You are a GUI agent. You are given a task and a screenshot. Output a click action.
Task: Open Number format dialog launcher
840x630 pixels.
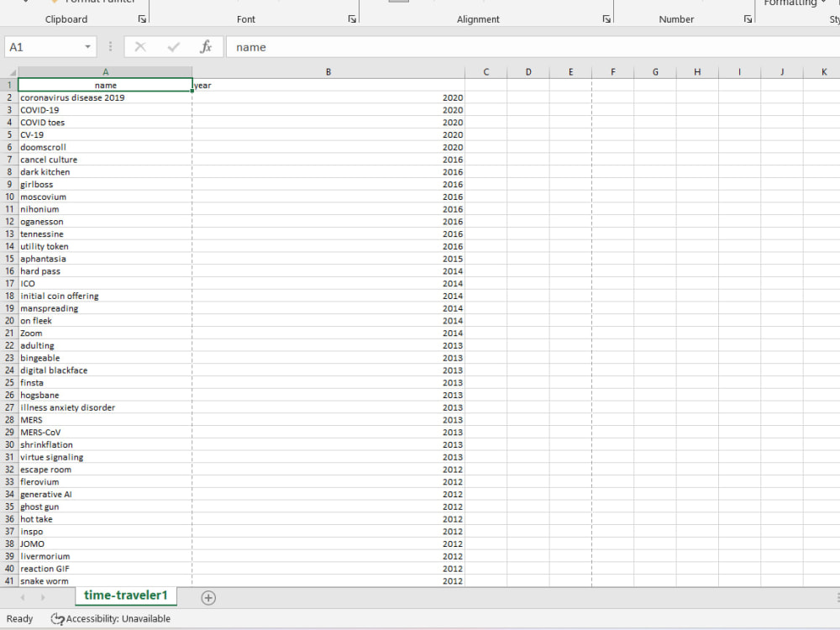tap(748, 19)
